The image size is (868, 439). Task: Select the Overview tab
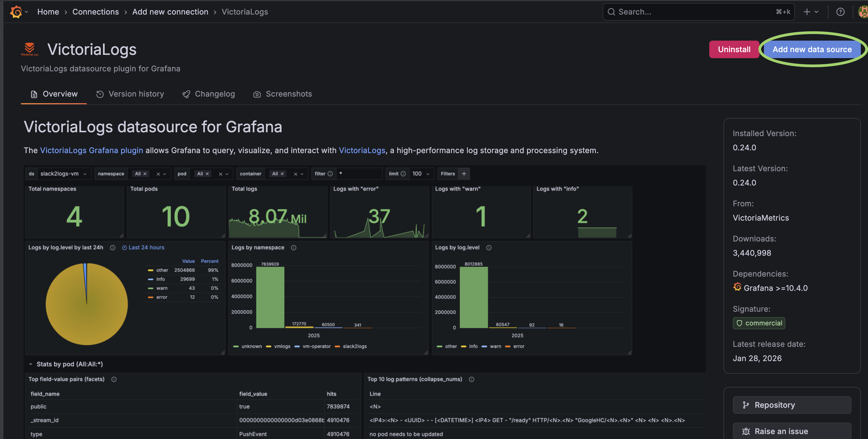[x=54, y=94]
